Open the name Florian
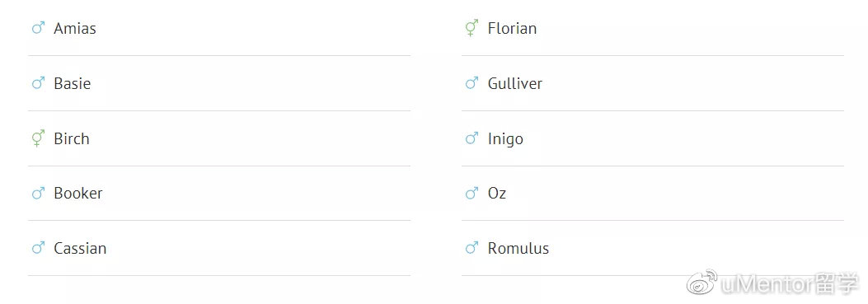The image size is (868, 304). (x=512, y=28)
